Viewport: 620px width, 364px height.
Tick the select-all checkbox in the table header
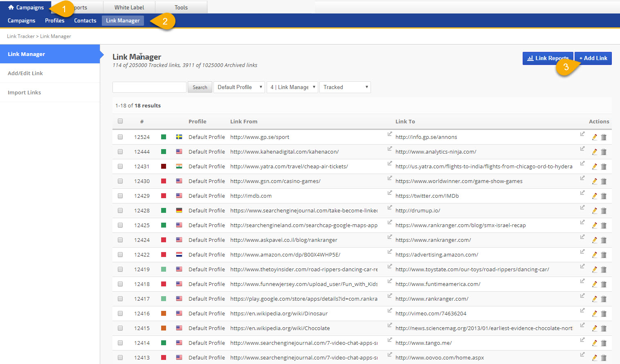click(120, 121)
